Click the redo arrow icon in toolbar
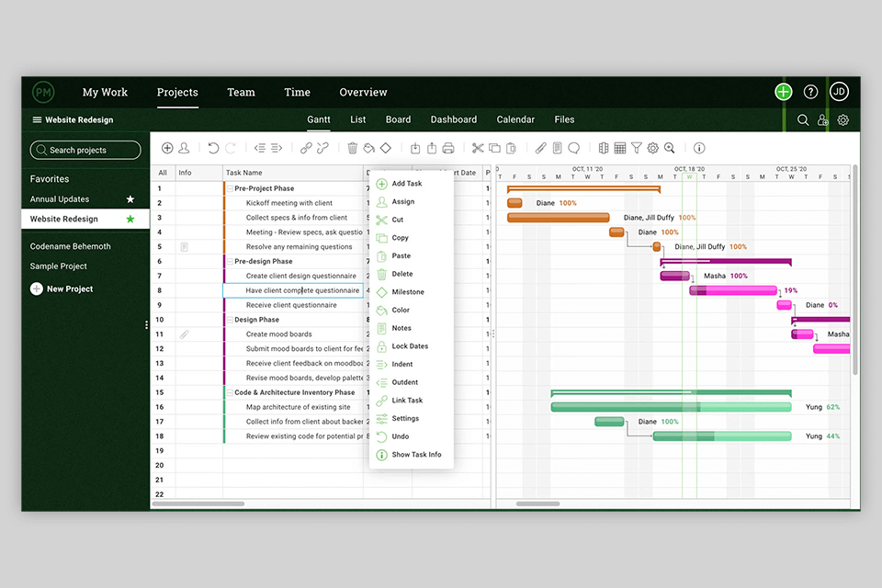 tap(230, 148)
